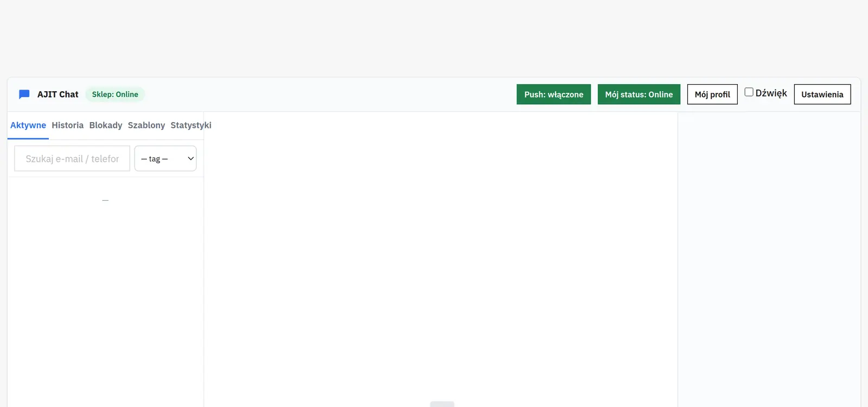Open the tag filter dropdown

pos(165,158)
